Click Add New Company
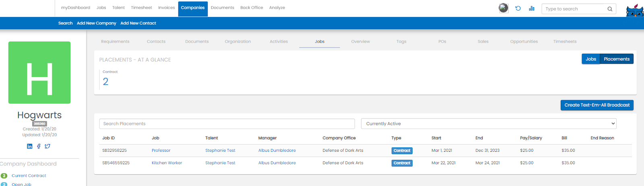This screenshot has width=644, height=186. pyautogui.click(x=97, y=23)
